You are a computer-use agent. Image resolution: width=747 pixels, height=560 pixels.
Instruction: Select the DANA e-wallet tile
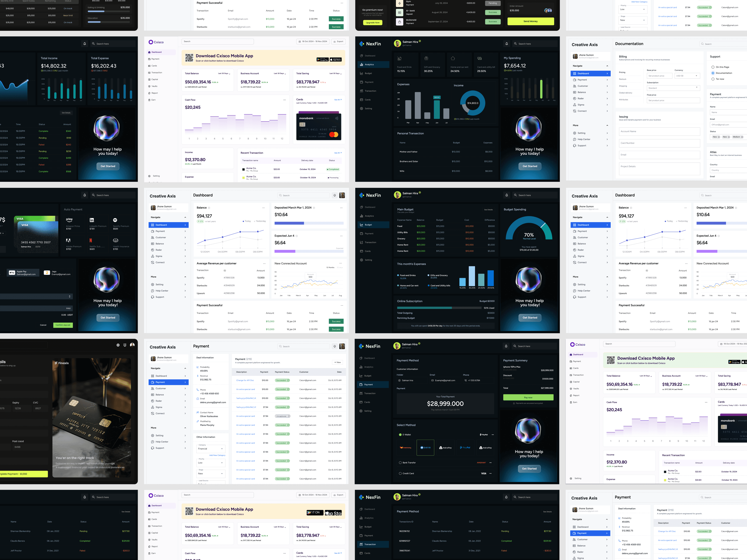pos(425,448)
